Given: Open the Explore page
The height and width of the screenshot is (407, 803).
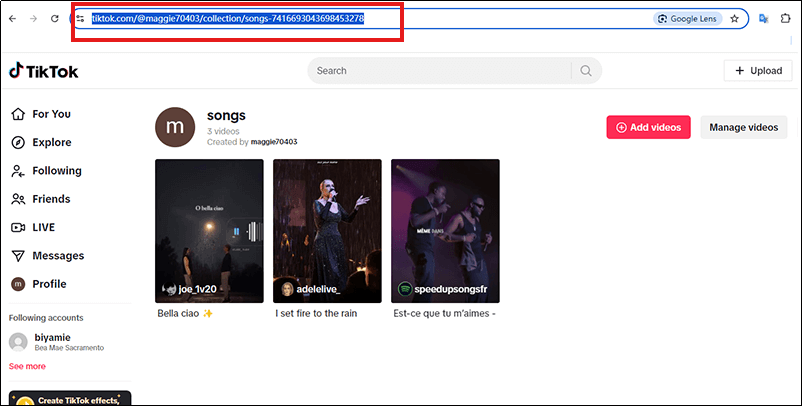Looking at the screenshot, I should pyautogui.click(x=52, y=142).
